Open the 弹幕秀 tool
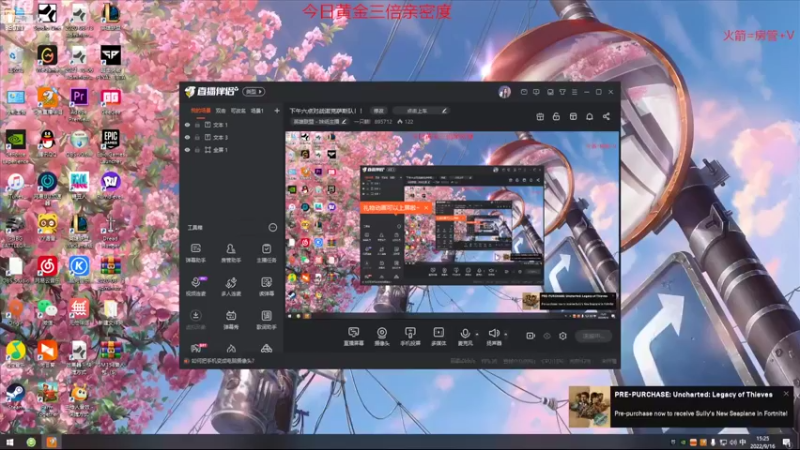This screenshot has width=800, height=450. pyautogui.click(x=231, y=320)
